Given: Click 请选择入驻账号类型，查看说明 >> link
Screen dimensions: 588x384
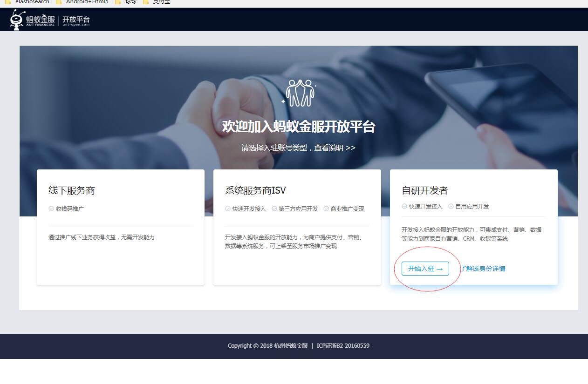Looking at the screenshot, I should tap(298, 148).
